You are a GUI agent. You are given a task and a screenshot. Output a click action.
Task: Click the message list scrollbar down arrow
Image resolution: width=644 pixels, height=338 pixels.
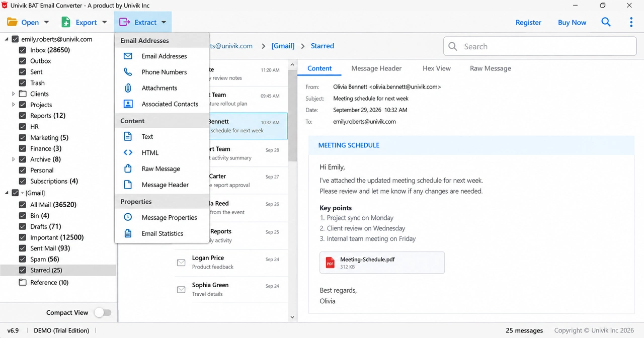pyautogui.click(x=292, y=317)
